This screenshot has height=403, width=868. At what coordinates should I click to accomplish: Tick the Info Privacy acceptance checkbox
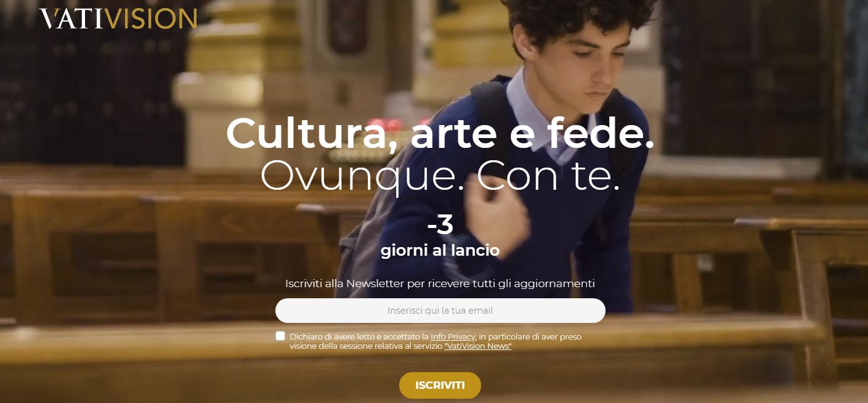coord(280,336)
